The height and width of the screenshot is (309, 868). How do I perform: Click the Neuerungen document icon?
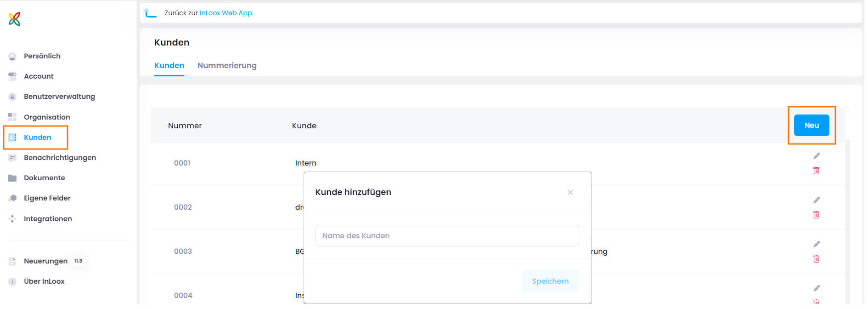pos(12,261)
